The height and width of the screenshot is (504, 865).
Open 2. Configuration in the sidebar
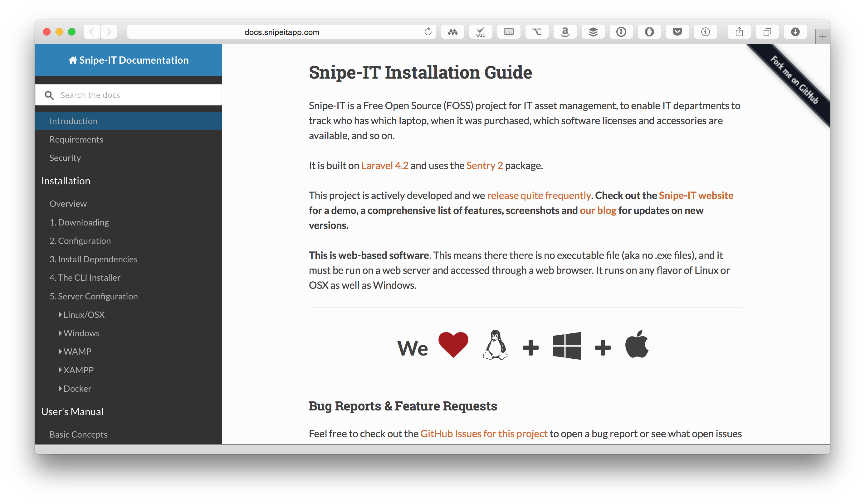(x=80, y=241)
